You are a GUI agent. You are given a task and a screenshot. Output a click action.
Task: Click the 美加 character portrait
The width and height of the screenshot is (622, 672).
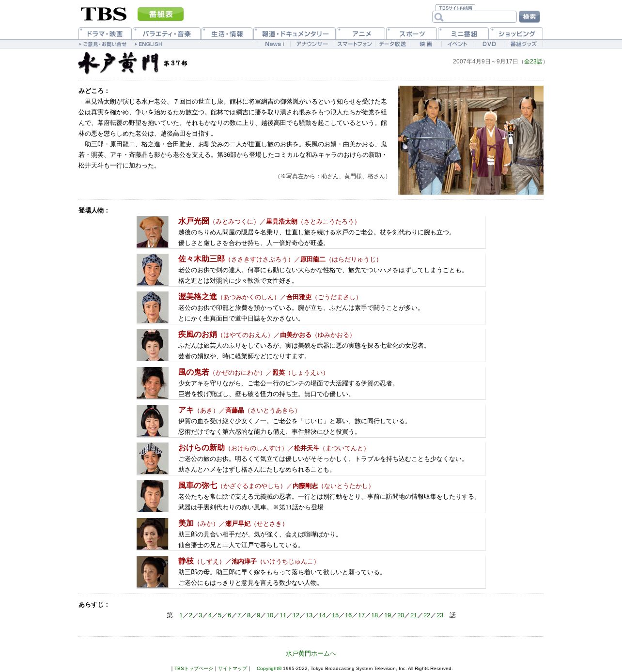153,534
